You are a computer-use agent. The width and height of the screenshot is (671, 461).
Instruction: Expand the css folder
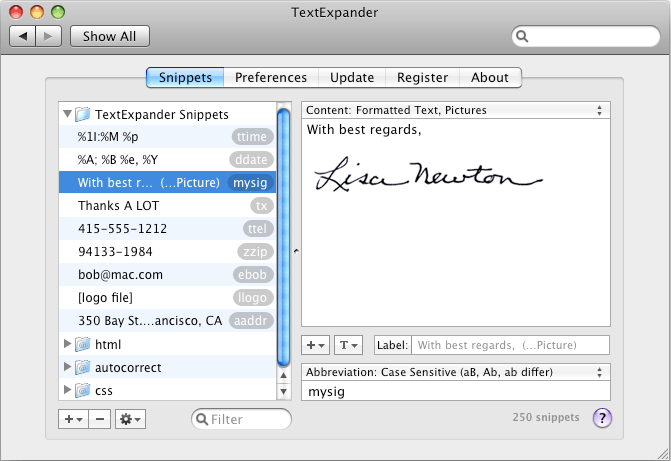(x=67, y=390)
